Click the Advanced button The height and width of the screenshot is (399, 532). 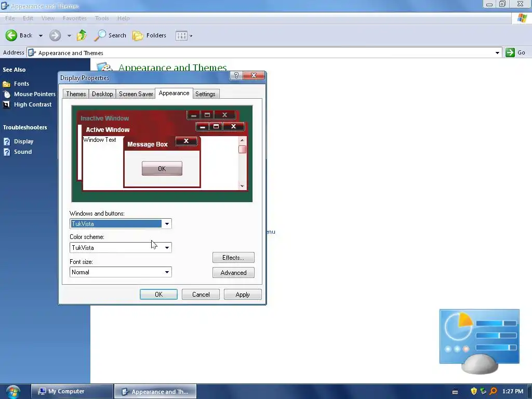233,273
